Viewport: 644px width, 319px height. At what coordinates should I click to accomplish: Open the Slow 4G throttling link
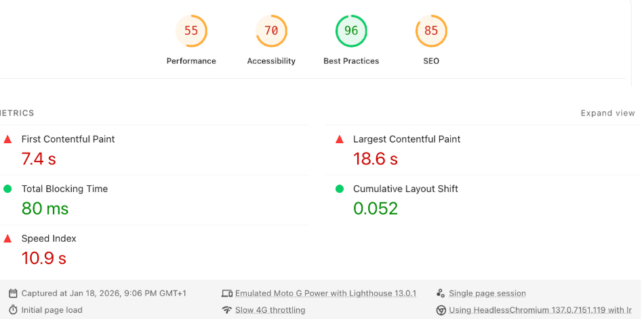click(270, 310)
